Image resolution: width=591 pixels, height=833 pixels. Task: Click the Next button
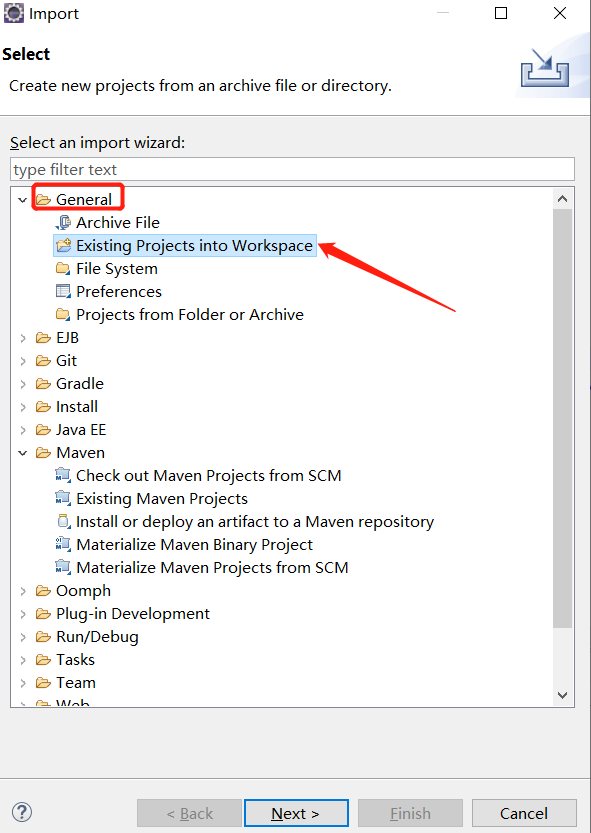(x=296, y=813)
